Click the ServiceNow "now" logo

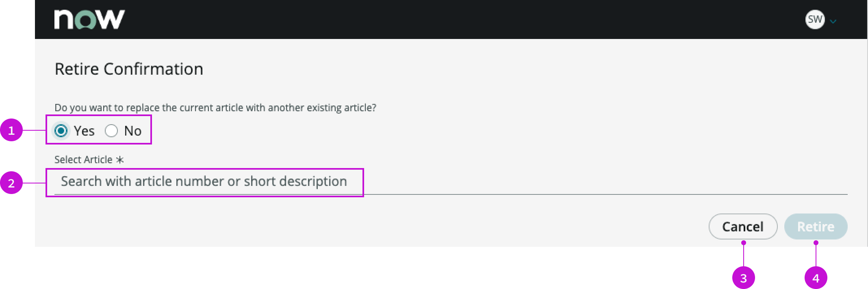point(89,18)
